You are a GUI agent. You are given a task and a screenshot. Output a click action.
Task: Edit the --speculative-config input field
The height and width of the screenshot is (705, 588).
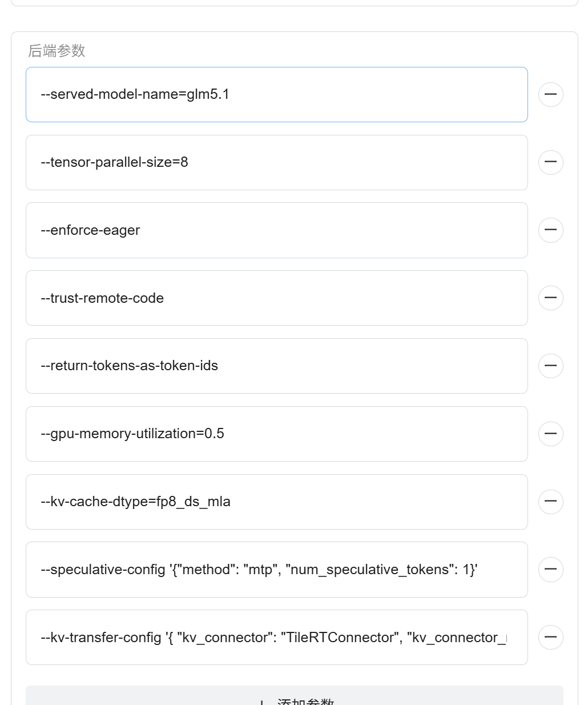click(277, 570)
